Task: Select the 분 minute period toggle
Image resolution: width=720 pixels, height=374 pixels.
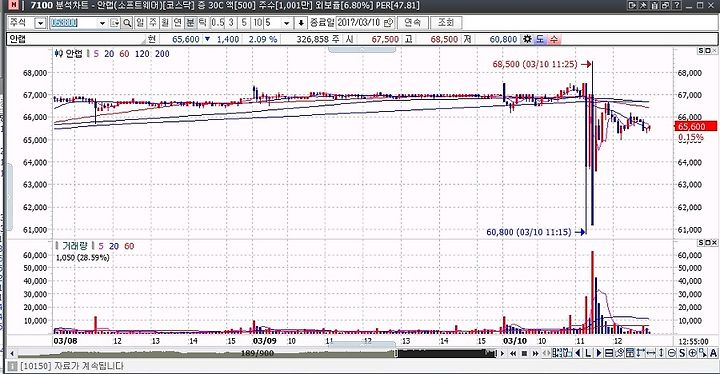Action: 190,23
